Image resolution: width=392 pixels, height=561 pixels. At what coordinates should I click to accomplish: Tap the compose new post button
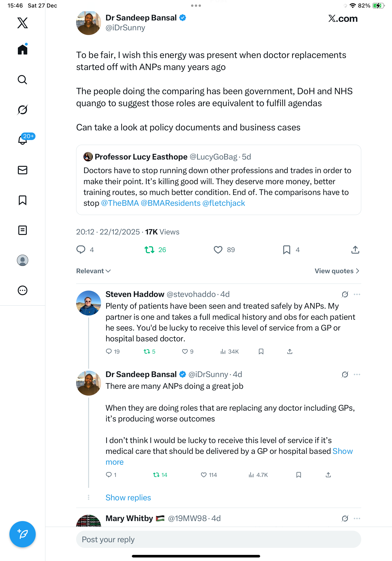coord(23,534)
